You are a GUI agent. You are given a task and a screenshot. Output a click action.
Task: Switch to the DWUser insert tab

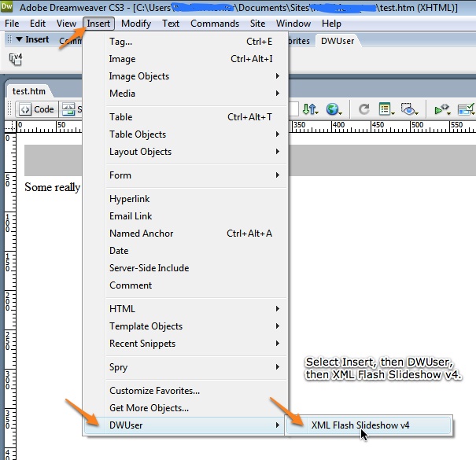(337, 40)
